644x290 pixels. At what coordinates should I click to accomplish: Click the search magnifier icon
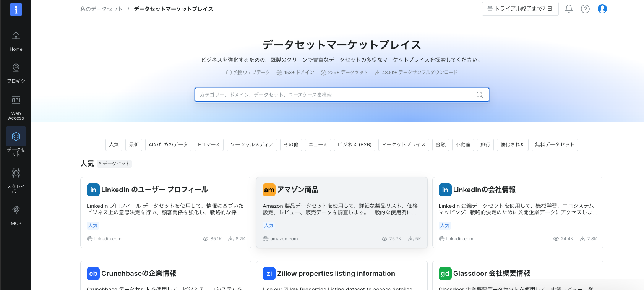[480, 95]
